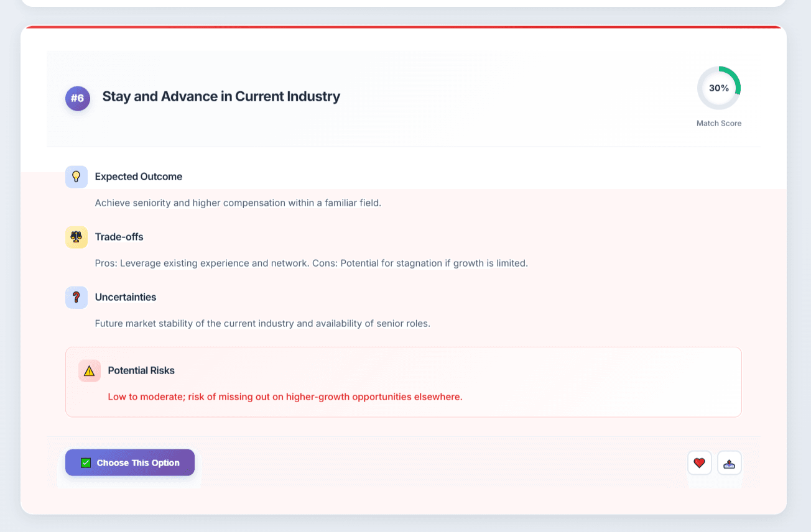Click the question mark Uncertainties icon

coord(76,297)
